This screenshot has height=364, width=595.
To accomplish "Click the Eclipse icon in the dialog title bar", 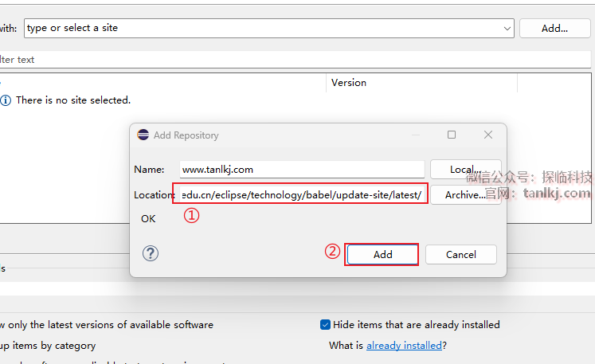I will (143, 135).
